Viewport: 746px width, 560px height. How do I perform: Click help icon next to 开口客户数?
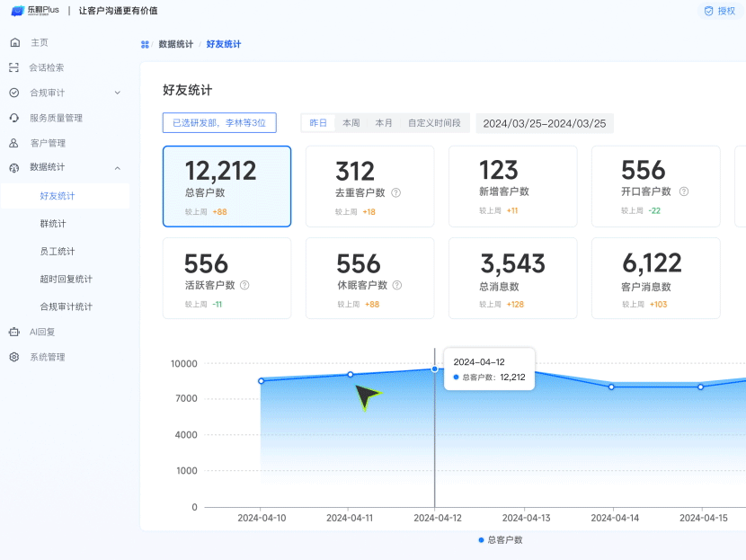(684, 191)
